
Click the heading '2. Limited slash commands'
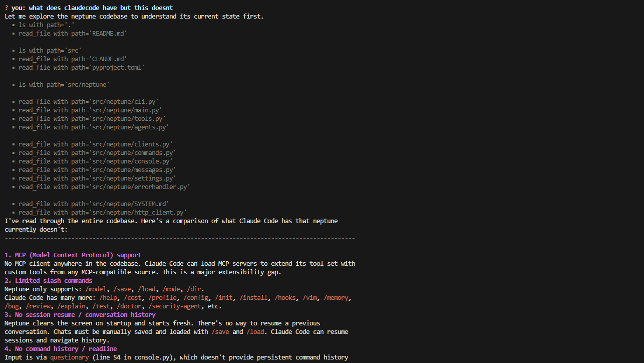click(x=49, y=280)
